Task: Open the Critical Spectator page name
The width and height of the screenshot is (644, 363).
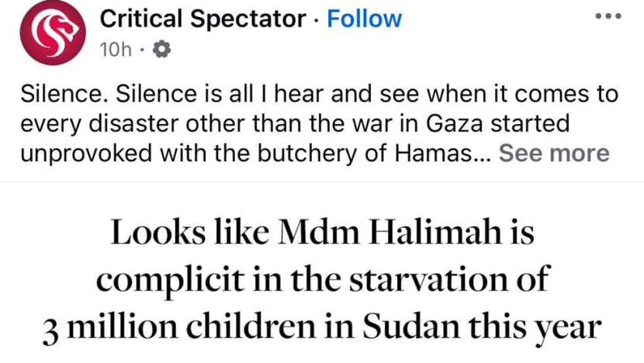Action: [203, 19]
